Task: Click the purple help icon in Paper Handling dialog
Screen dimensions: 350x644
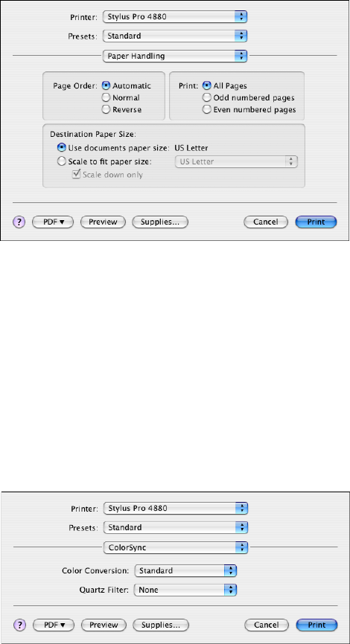Action: click(x=19, y=222)
